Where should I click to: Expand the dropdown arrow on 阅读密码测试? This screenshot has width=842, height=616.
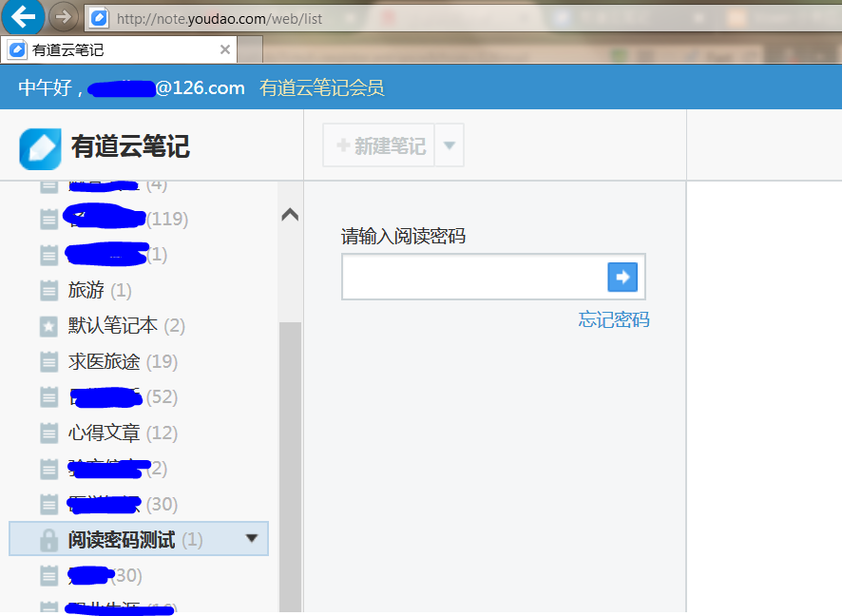tap(251, 538)
